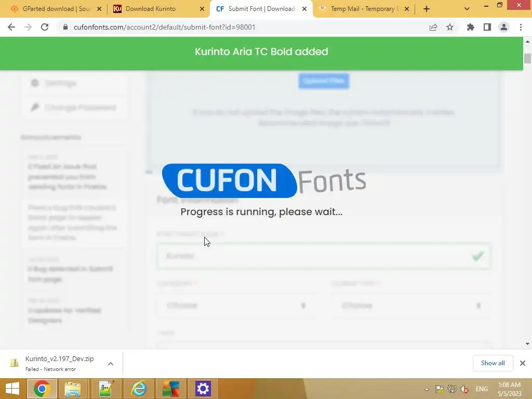This screenshot has height=399, width=532.
Task: Open the green notepad app in taskbar
Action: point(105,389)
